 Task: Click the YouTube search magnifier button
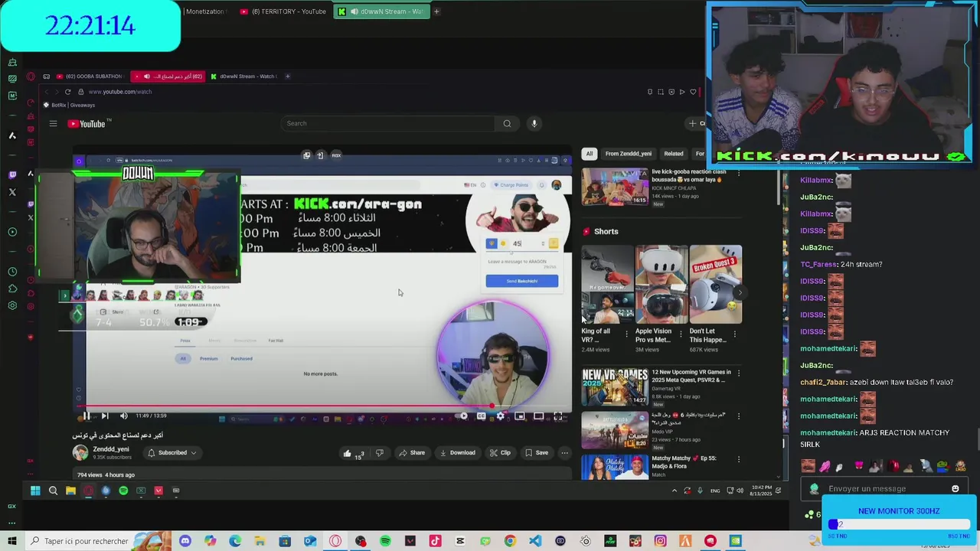[507, 123]
